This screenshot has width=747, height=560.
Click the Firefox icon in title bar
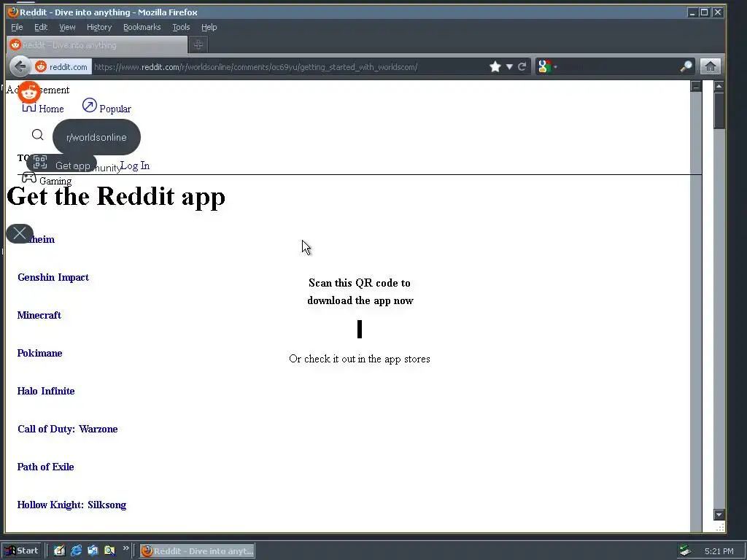click(x=13, y=12)
